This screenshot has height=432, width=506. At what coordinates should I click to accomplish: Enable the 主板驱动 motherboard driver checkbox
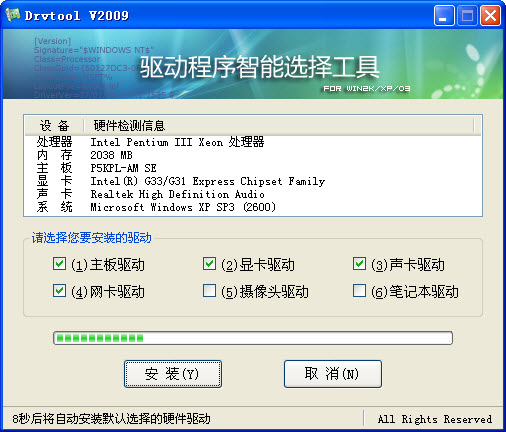coord(59,264)
